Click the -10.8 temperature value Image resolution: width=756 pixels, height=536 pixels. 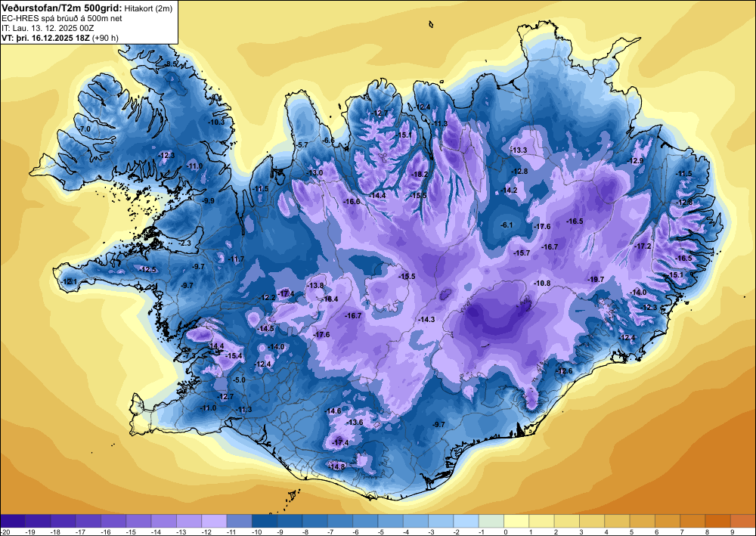click(x=542, y=283)
